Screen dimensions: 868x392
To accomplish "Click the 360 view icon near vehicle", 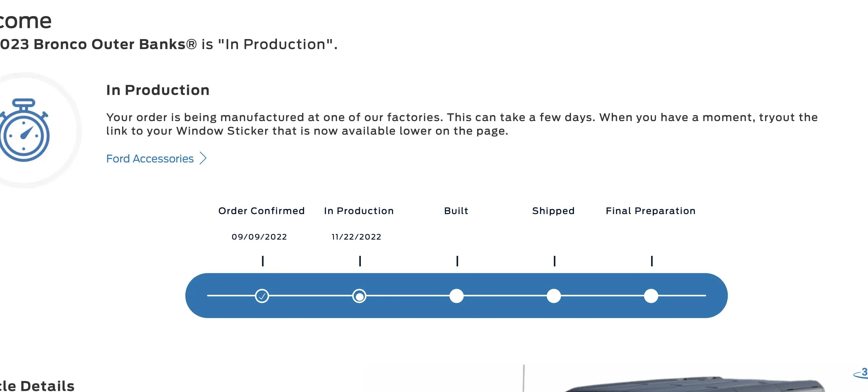I will 861,373.
